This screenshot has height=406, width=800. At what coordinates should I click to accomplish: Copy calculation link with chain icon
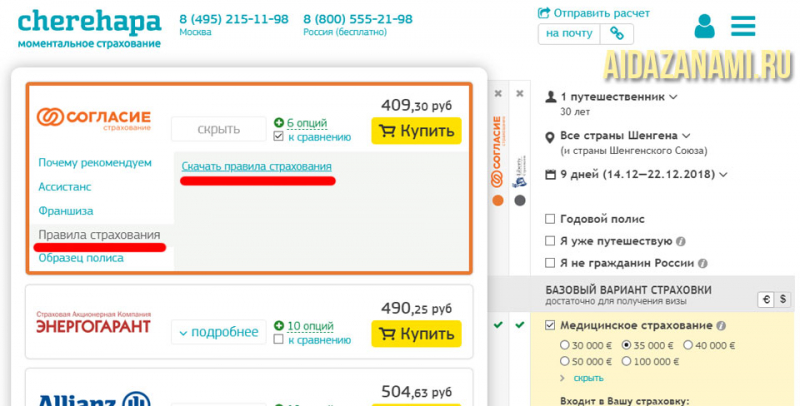tap(617, 33)
